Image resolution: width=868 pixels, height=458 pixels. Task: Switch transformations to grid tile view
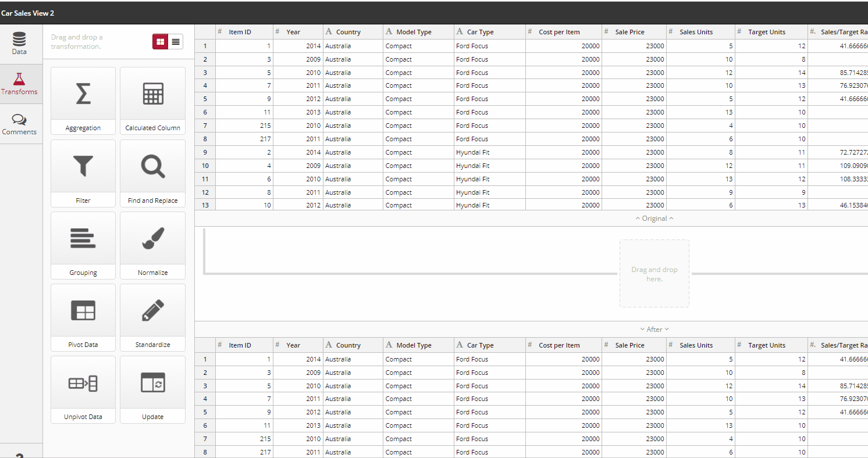161,42
